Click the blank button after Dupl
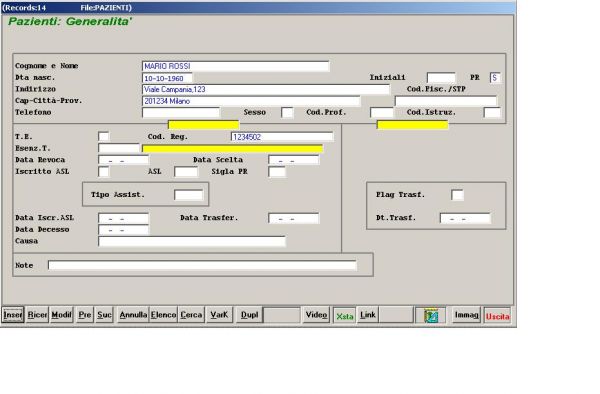This screenshot has width=600, height=394. click(282, 315)
